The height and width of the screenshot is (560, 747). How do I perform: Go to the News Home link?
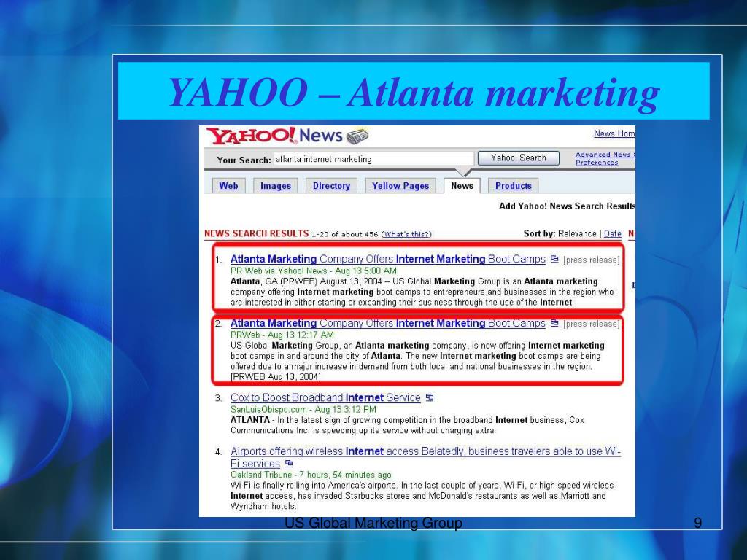click(614, 133)
